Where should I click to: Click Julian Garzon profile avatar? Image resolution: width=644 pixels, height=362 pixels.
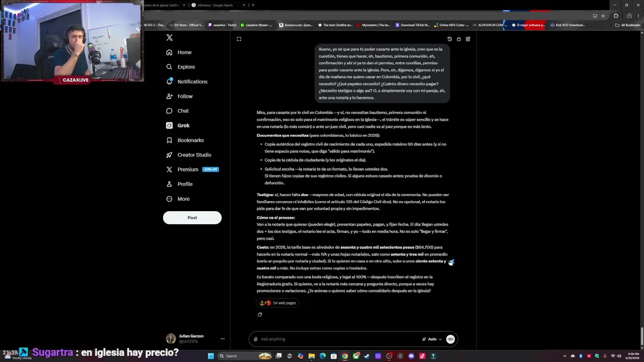(x=171, y=338)
